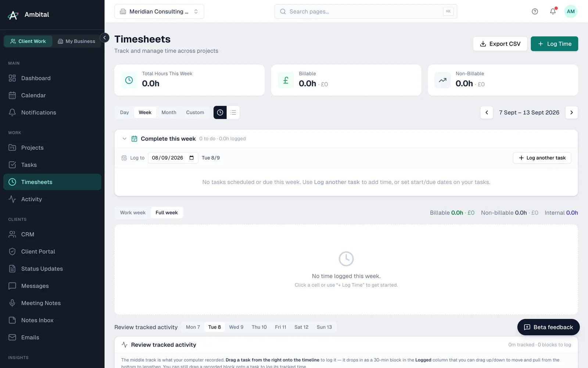
Task: Click Log another task button
Action: [x=542, y=158]
